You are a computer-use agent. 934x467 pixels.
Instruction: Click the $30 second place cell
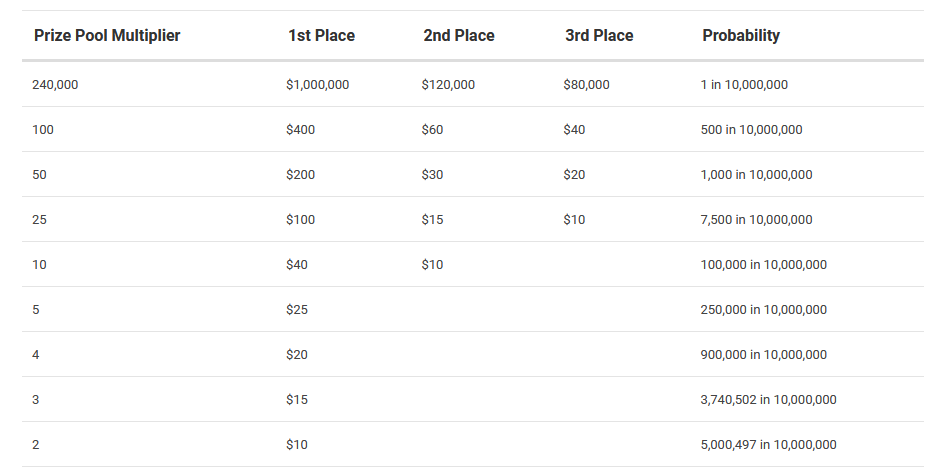tap(432, 175)
